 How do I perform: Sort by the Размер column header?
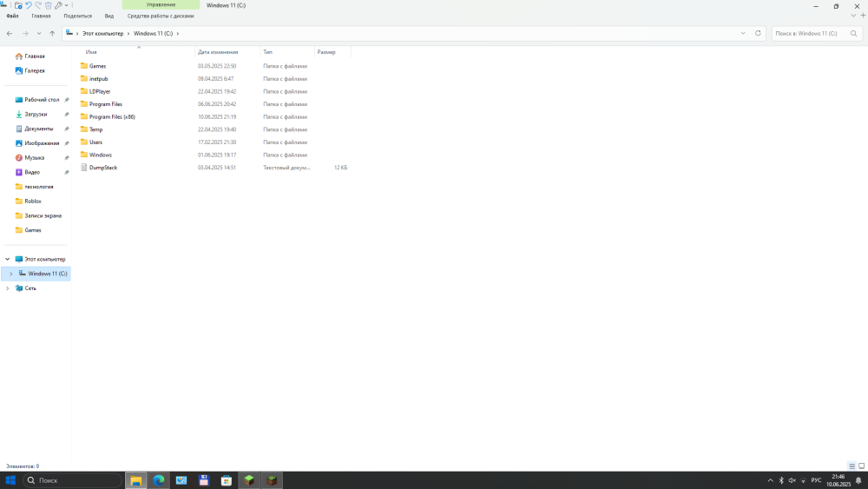click(x=326, y=52)
